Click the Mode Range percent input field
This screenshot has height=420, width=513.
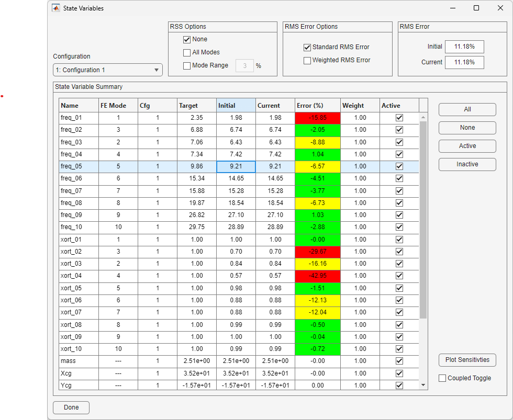coord(244,66)
